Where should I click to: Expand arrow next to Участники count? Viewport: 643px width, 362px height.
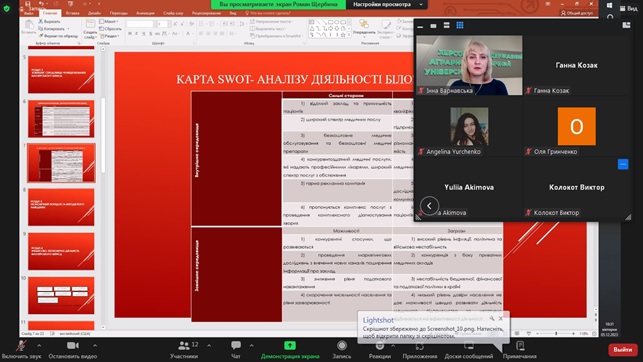click(x=209, y=346)
